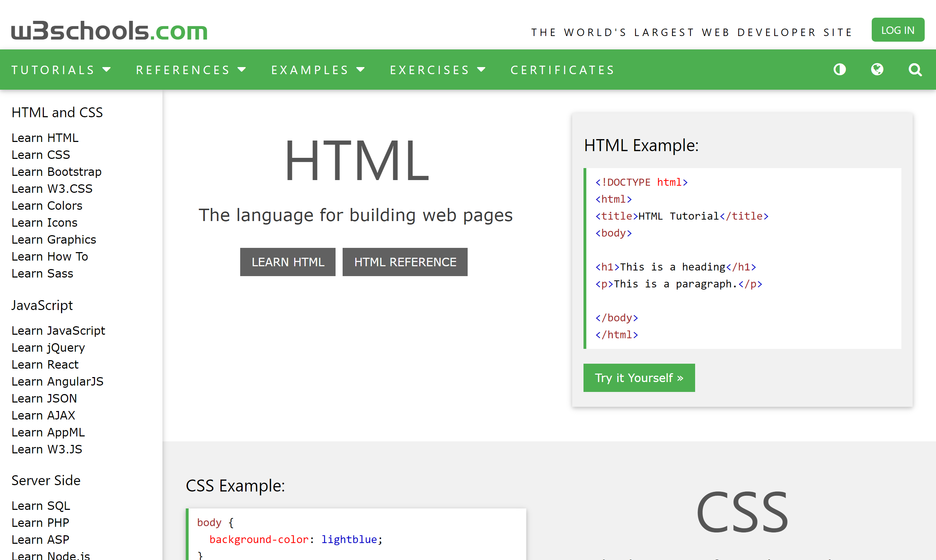Open the Learn Icons sidebar link
The height and width of the screenshot is (560, 936).
pyautogui.click(x=45, y=223)
